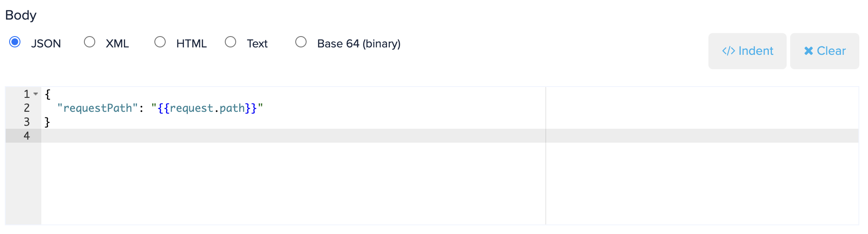
Task: Click the opening brace on line 1
Action: coord(47,94)
